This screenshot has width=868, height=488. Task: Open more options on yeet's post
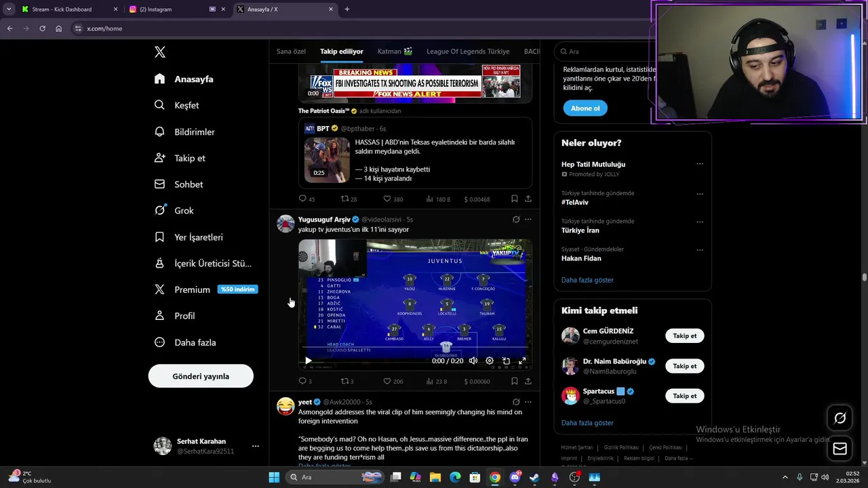pos(528,402)
